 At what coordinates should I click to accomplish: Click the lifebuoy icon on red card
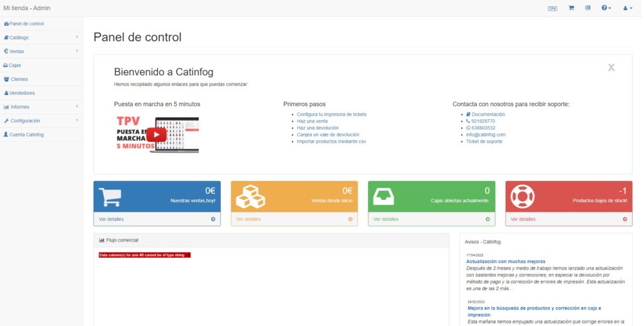pos(523,197)
